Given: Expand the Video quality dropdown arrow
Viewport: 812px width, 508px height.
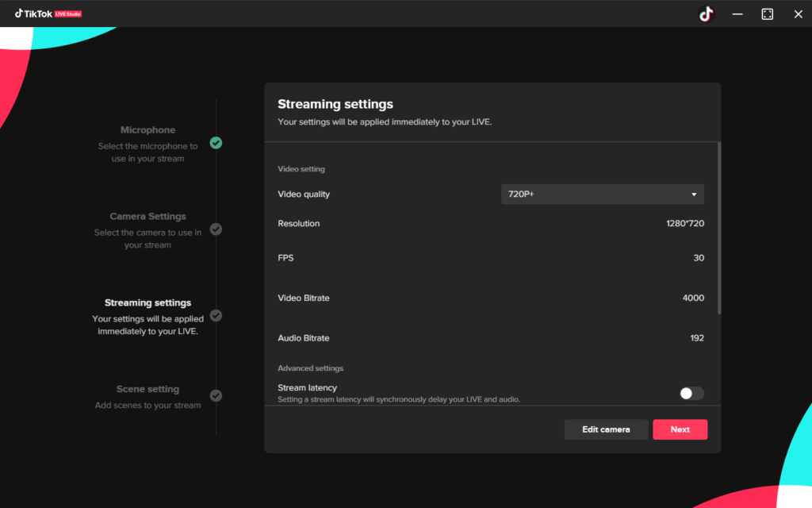Looking at the screenshot, I should point(694,194).
